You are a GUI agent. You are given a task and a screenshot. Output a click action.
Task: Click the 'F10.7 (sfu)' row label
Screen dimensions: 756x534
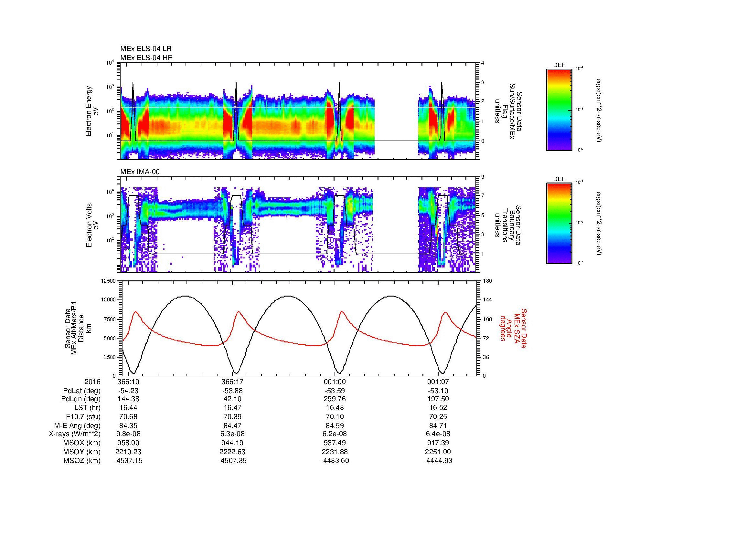pyautogui.click(x=83, y=416)
